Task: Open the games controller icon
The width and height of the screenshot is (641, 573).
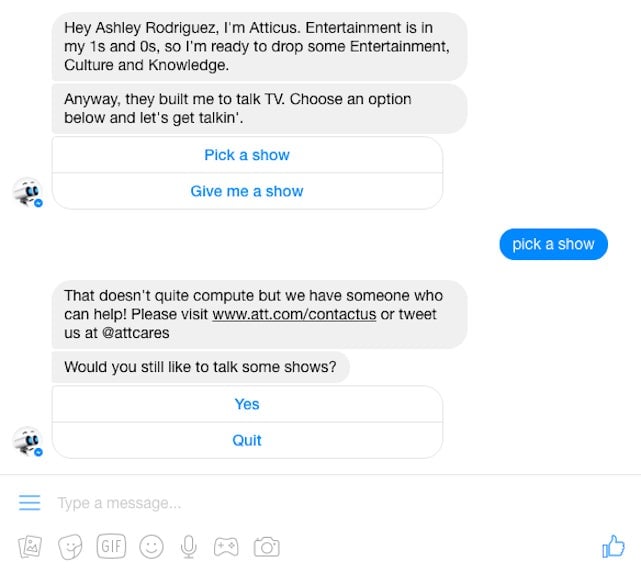Action: click(x=226, y=546)
